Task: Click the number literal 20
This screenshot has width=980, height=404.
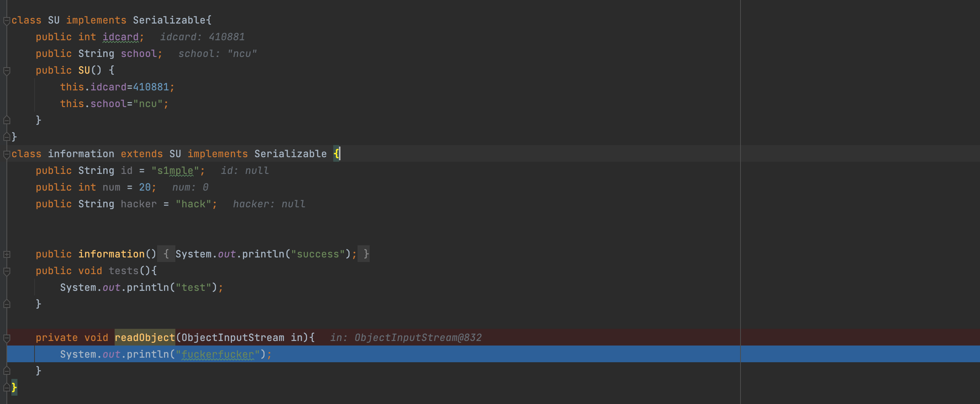Action: [145, 188]
